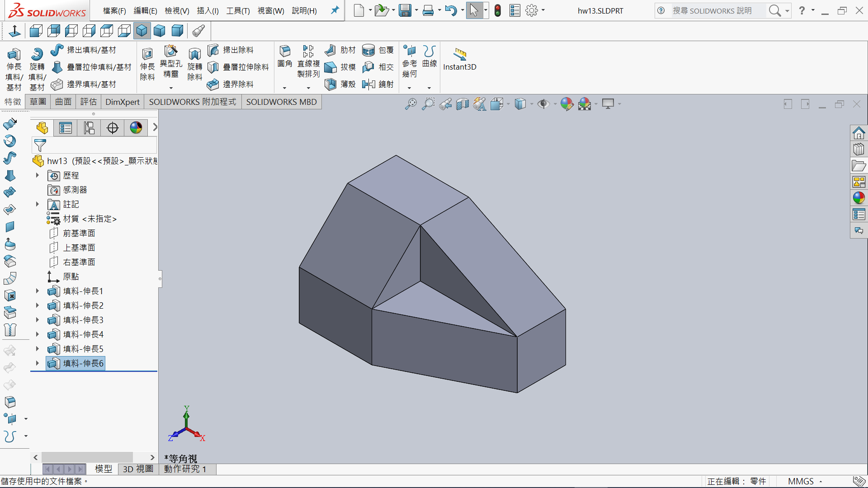Open the ConfigurationManager tab icon

(x=89, y=128)
